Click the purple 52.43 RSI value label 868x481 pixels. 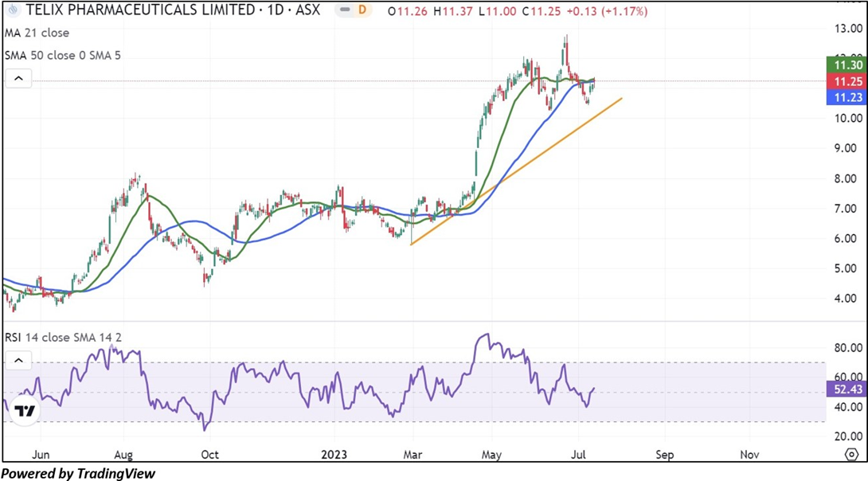coord(846,389)
